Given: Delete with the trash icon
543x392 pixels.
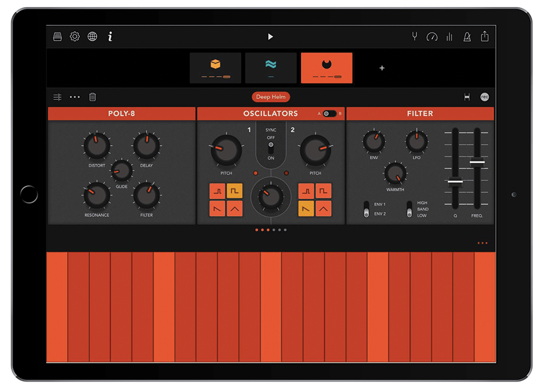Looking at the screenshot, I should click(92, 97).
